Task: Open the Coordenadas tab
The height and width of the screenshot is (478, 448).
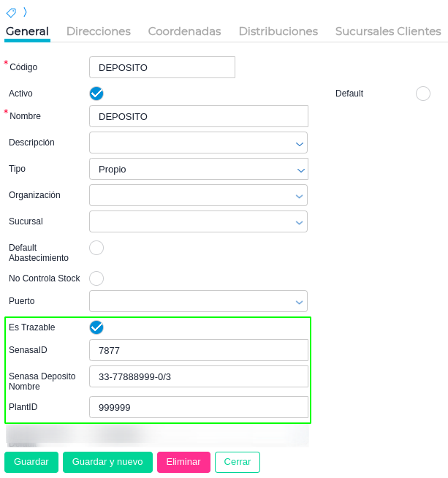Action: (x=184, y=31)
